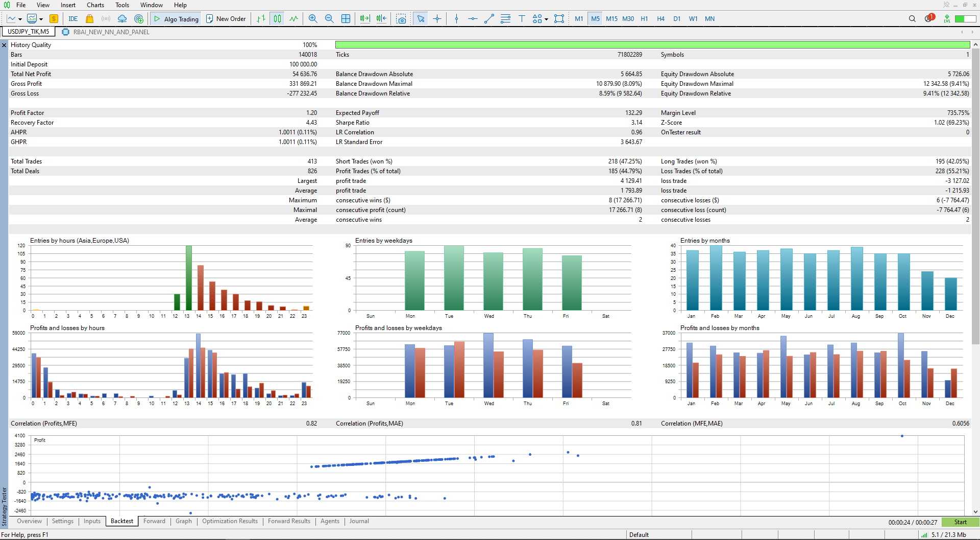Screen dimensions: 980x540
Task: Click the Zoom In magnifier
Action: (x=313, y=19)
